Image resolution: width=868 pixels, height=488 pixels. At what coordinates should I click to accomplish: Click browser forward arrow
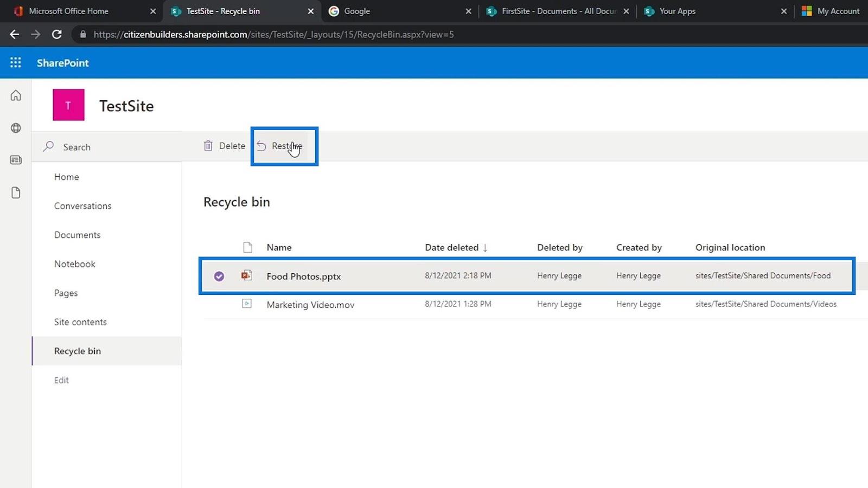click(x=35, y=34)
